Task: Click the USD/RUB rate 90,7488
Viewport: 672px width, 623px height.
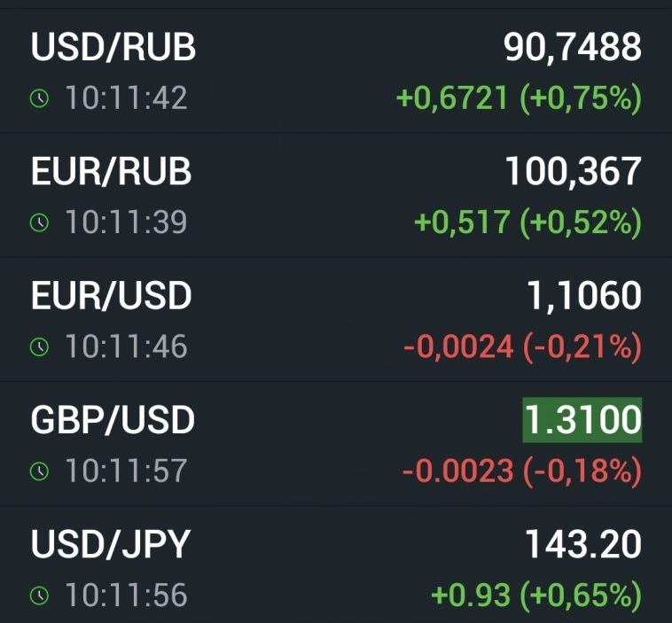Action: point(573,47)
